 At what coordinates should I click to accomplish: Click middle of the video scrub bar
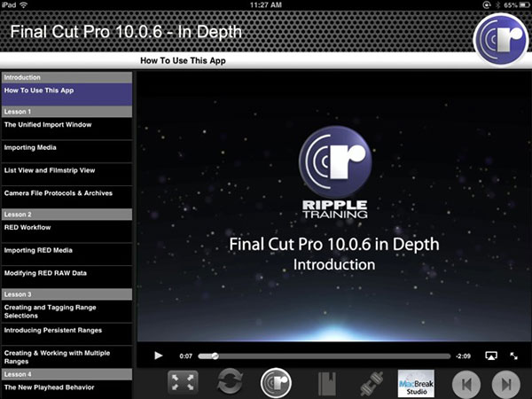(x=325, y=356)
